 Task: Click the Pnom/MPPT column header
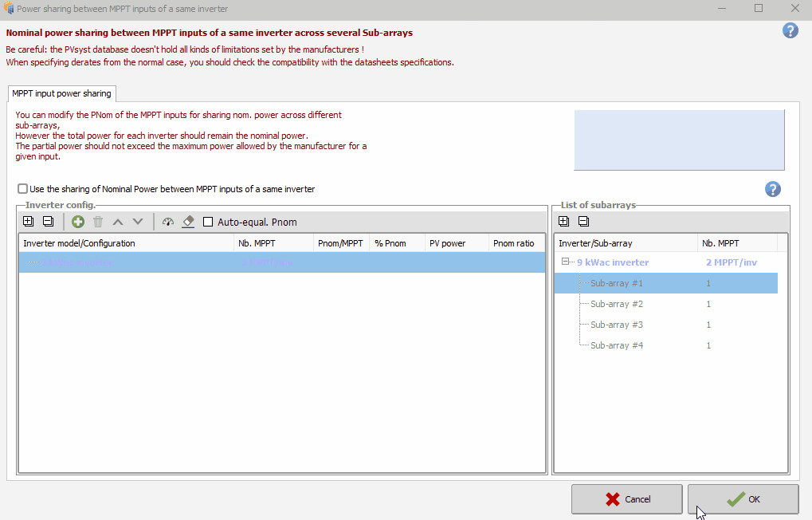[x=340, y=243]
